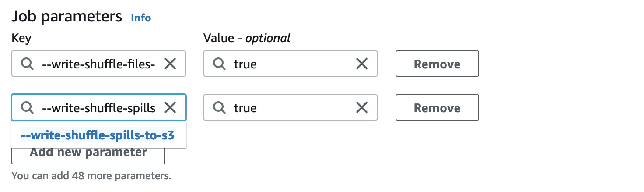Screen dimensions: 644x192
Task: Focus the first row's value field text
Action: [x=290, y=64]
